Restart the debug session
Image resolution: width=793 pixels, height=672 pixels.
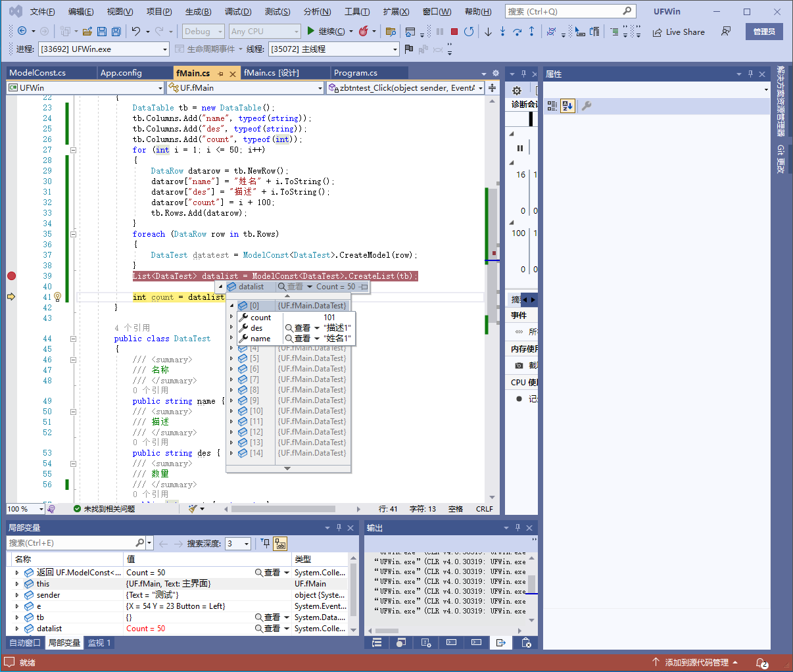tap(469, 32)
